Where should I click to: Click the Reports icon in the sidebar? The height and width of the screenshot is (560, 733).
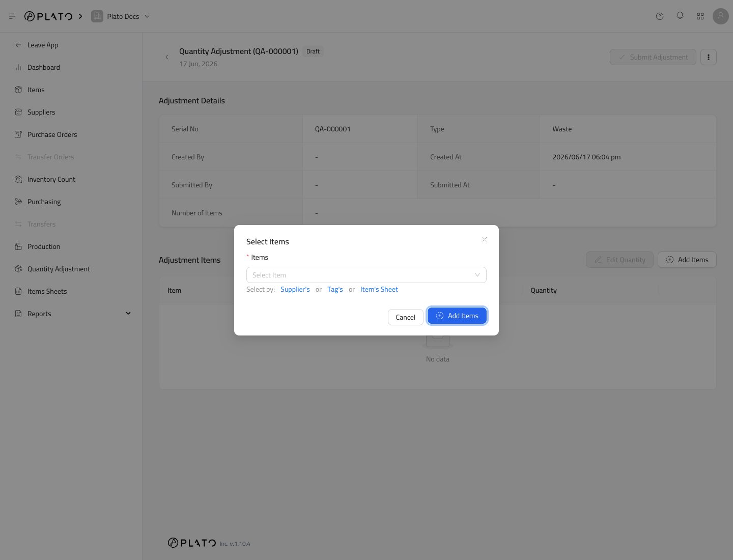18,314
